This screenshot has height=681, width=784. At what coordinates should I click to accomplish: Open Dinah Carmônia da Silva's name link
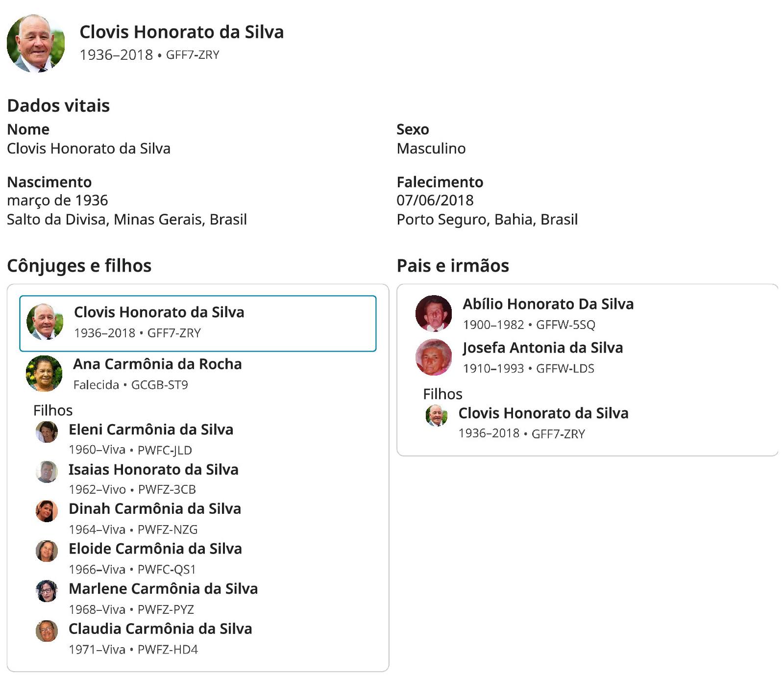pyautogui.click(x=154, y=509)
